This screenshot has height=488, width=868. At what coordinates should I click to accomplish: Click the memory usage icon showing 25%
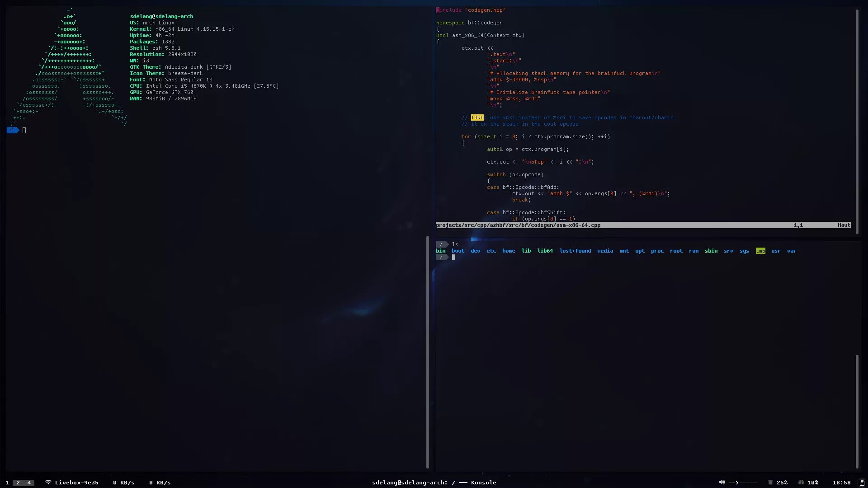click(x=771, y=482)
